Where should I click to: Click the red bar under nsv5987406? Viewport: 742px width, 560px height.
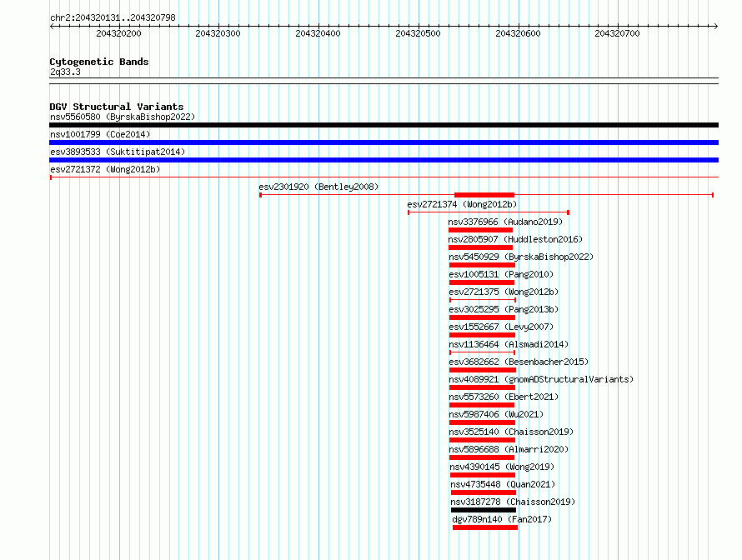click(482, 422)
